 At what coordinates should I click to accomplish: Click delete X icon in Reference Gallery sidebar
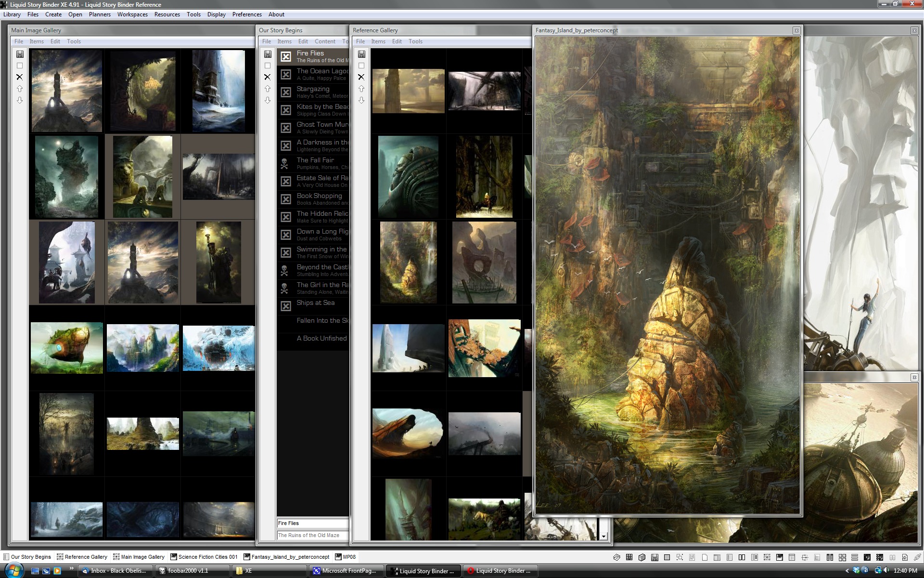[361, 77]
